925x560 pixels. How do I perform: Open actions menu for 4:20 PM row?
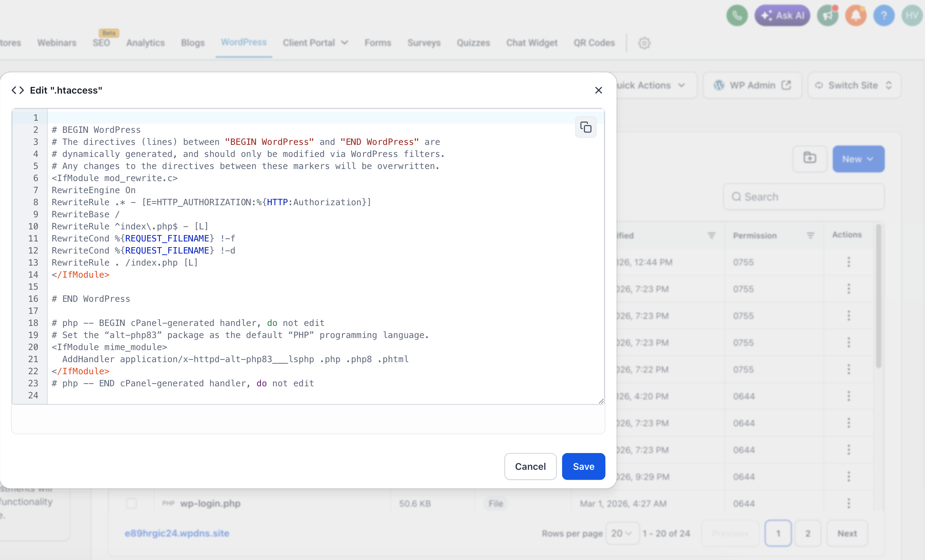coord(849,396)
